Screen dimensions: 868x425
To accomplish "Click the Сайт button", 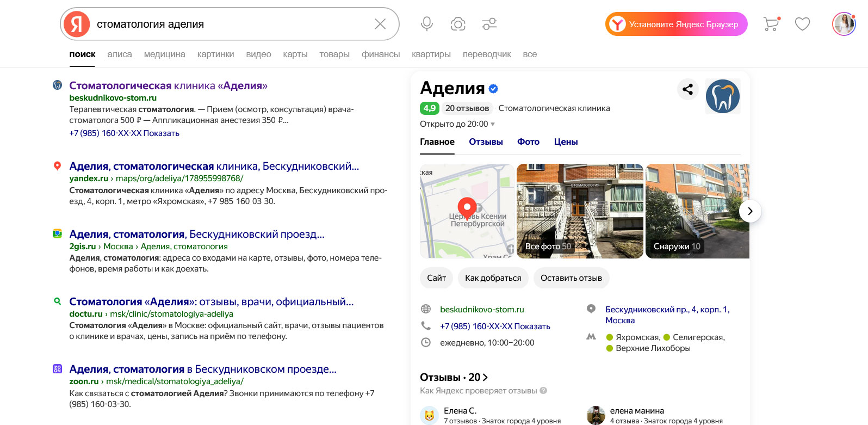I will pyautogui.click(x=436, y=278).
